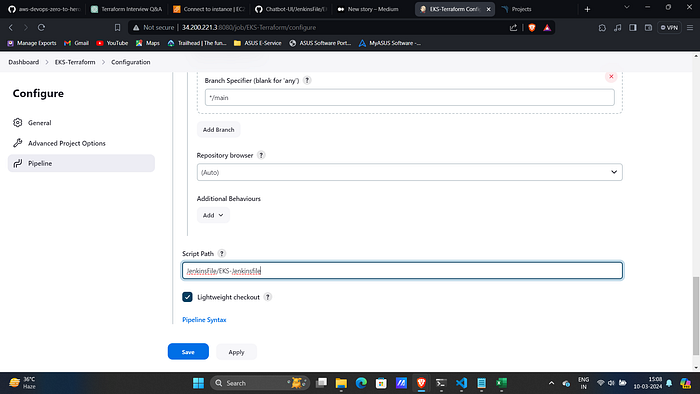Open the Windows Start menu
Screen dimensions: 700x394
click(198, 383)
